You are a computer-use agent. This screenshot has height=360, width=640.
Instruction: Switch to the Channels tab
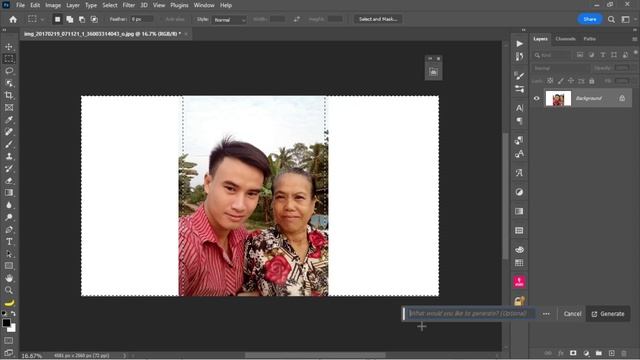coord(565,39)
